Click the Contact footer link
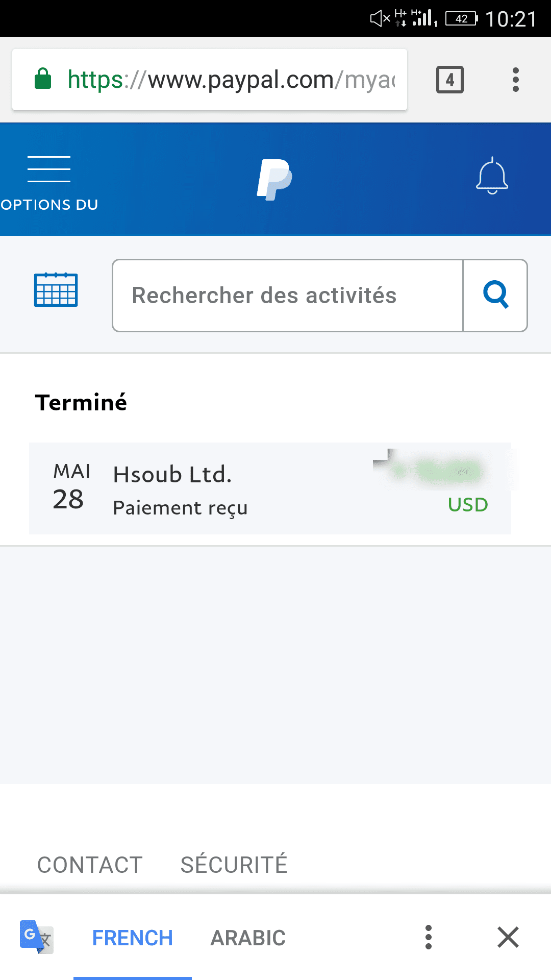 tap(90, 865)
